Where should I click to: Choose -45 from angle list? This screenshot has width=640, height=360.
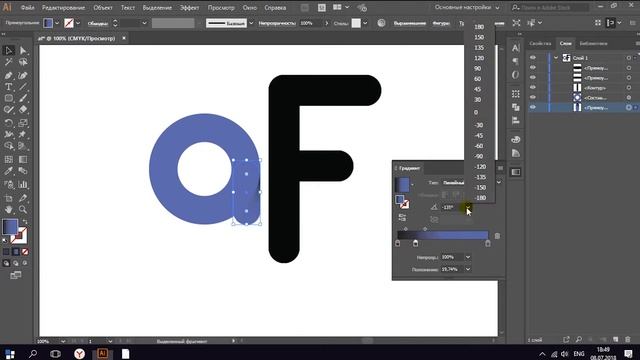[478, 136]
